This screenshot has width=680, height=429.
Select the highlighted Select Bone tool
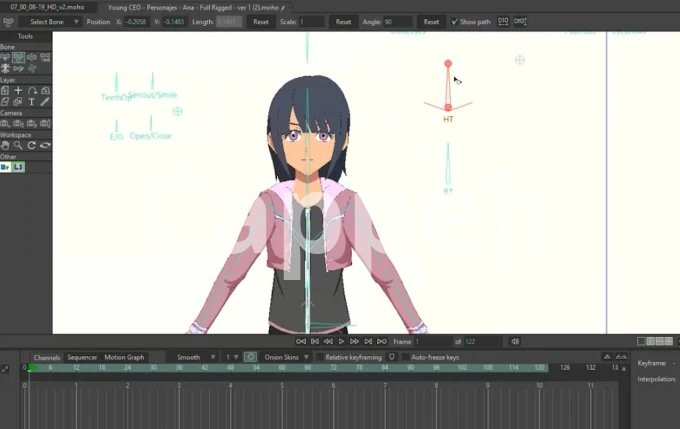click(x=18, y=57)
